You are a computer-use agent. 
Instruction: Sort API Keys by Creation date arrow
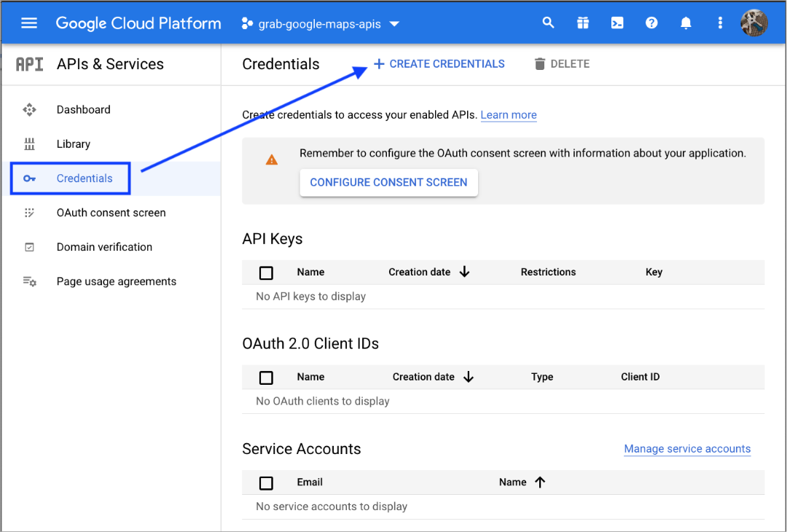465,272
